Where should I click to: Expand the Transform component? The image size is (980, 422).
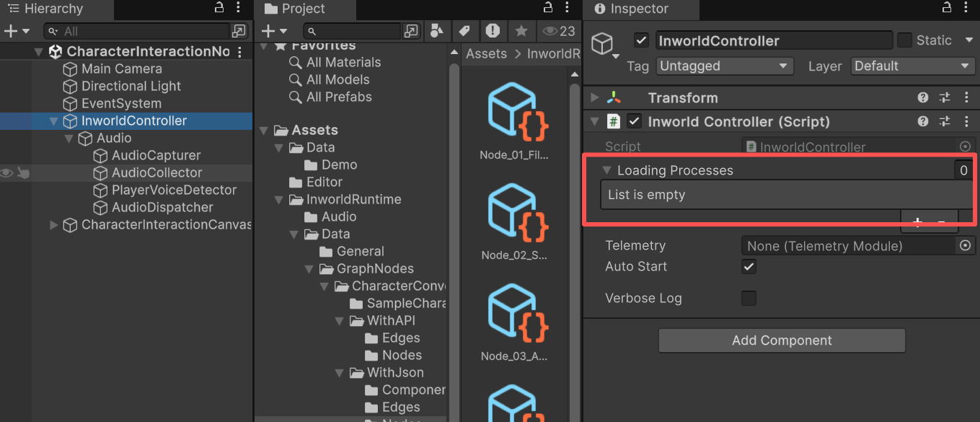point(594,98)
